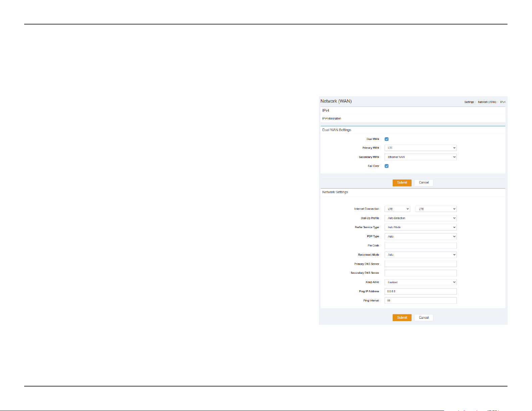Open the Dial-Up Profile dropdown
The width and height of the screenshot is (532, 411).
(421, 218)
